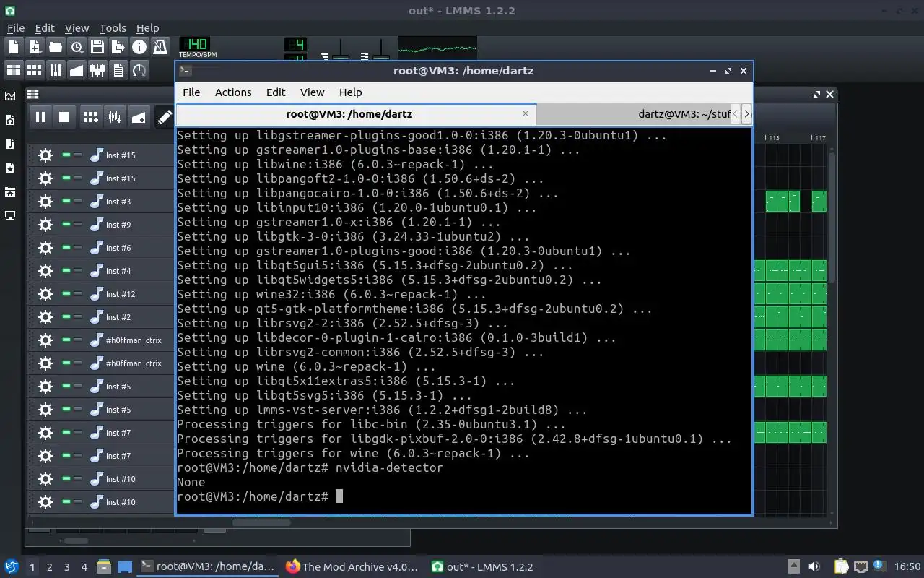Create a new project in LMMS toolbar

13,47
